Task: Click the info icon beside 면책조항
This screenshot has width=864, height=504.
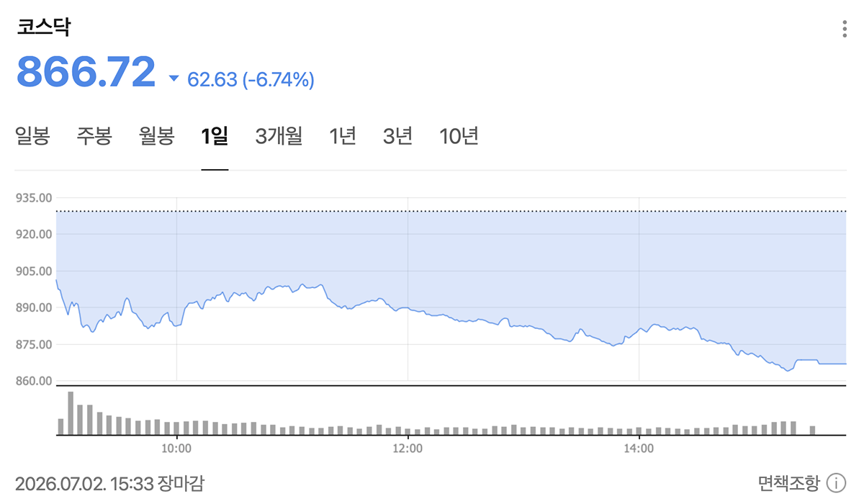Action: coord(836,482)
